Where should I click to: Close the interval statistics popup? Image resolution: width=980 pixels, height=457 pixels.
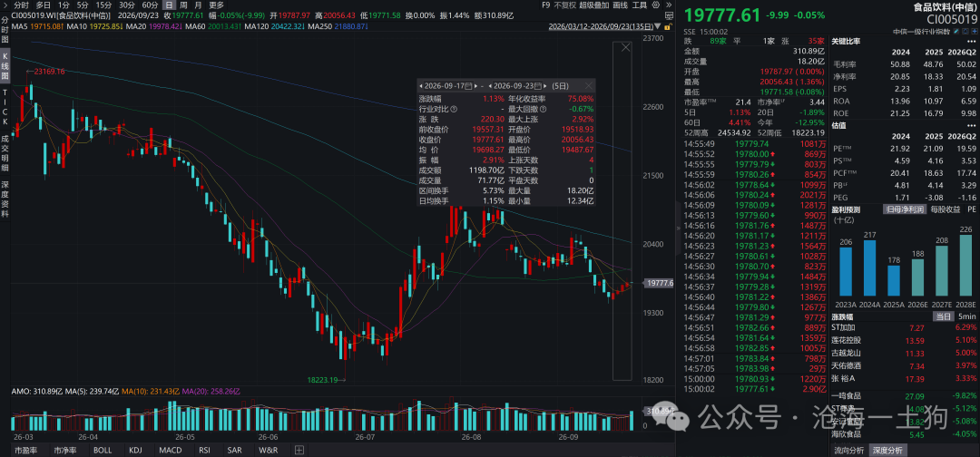tap(588, 85)
